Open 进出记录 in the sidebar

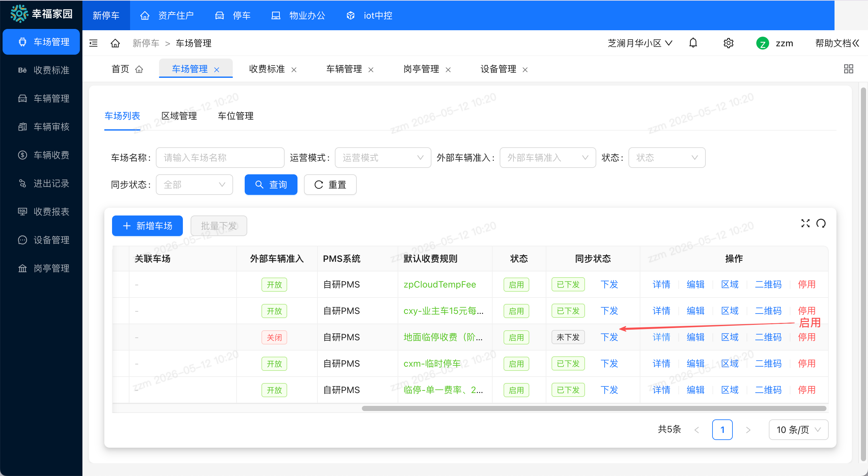[41, 183]
